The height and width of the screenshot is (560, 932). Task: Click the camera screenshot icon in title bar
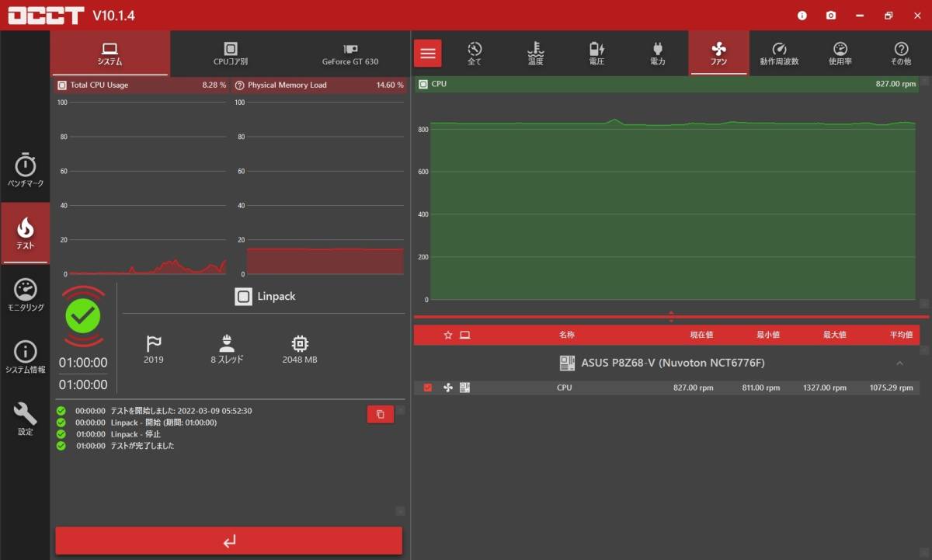(831, 16)
